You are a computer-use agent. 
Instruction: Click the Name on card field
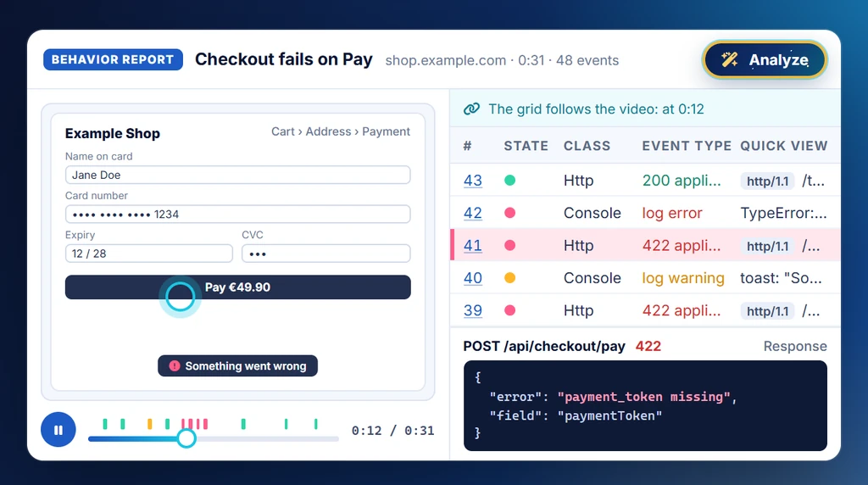pyautogui.click(x=238, y=175)
